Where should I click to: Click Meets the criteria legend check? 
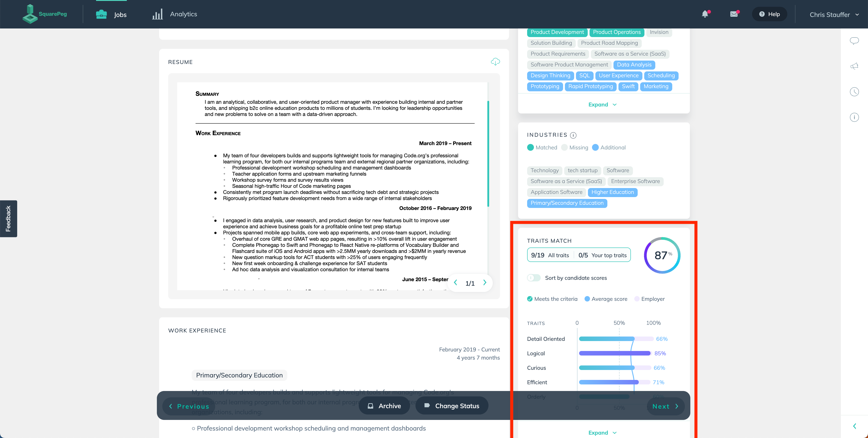pos(530,299)
